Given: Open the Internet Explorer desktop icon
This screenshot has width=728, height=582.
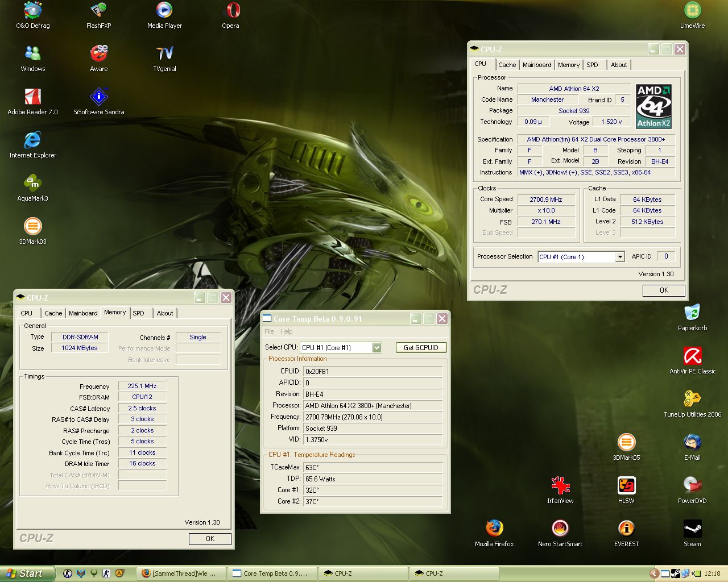Looking at the screenshot, I should point(32,145).
